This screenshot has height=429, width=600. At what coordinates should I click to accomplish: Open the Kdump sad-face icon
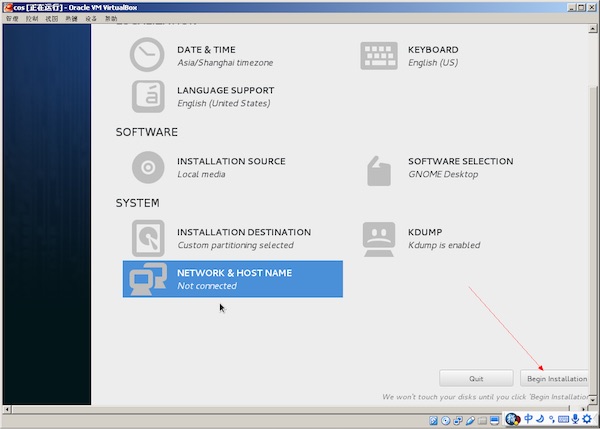(x=379, y=238)
